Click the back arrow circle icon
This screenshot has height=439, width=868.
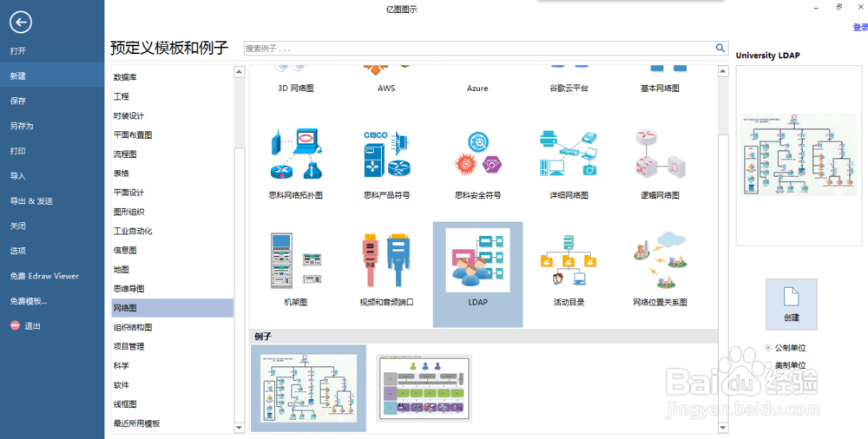tap(21, 23)
